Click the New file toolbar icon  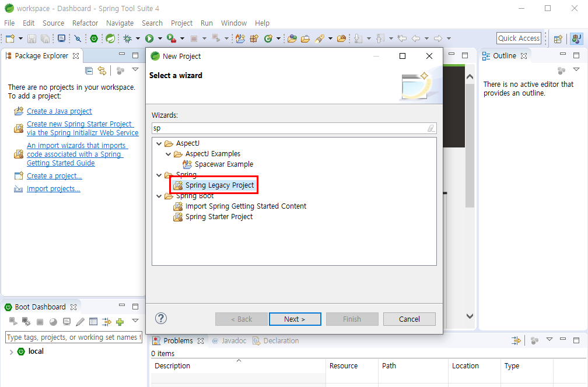(x=10, y=38)
